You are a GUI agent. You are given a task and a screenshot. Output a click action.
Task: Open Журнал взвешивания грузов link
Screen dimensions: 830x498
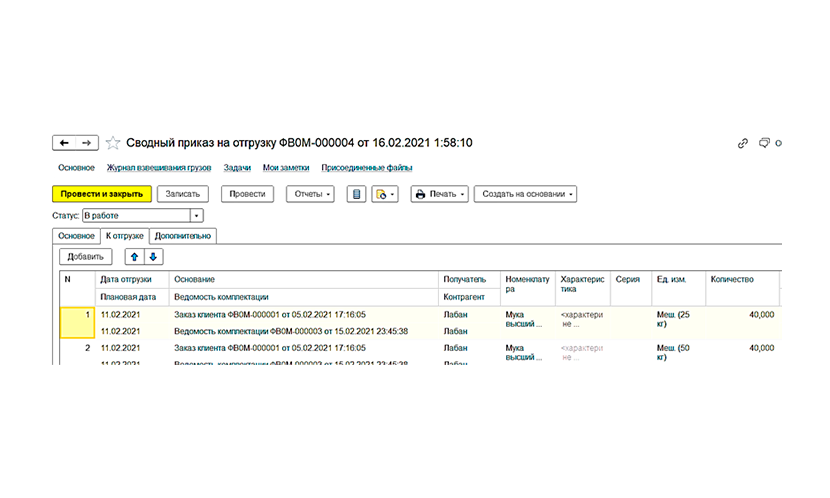pos(159,168)
